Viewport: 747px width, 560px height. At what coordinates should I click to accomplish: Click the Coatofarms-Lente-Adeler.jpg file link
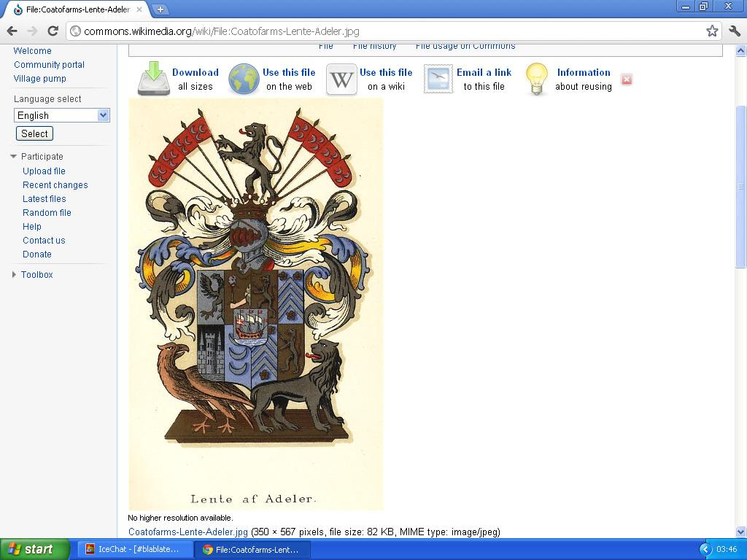(x=187, y=532)
